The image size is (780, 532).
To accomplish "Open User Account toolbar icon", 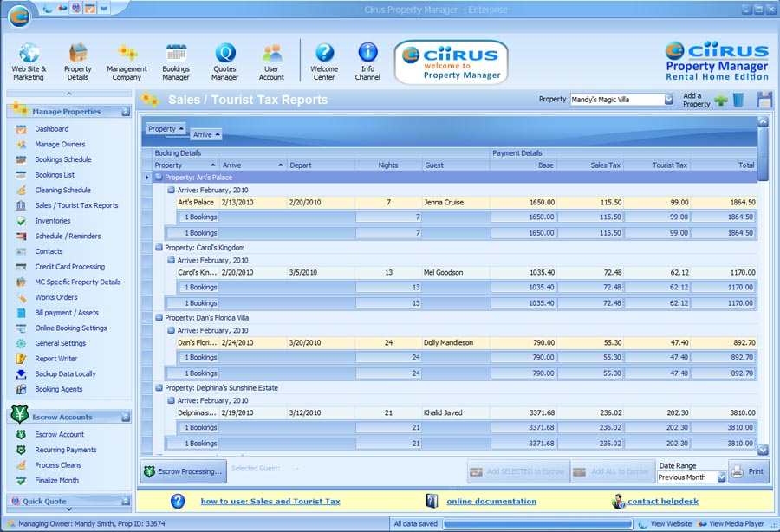I will pyautogui.click(x=271, y=62).
